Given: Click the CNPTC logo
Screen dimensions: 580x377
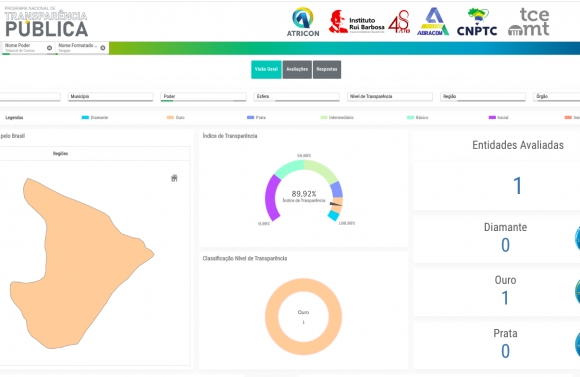Looking at the screenshot, I should (x=477, y=22).
